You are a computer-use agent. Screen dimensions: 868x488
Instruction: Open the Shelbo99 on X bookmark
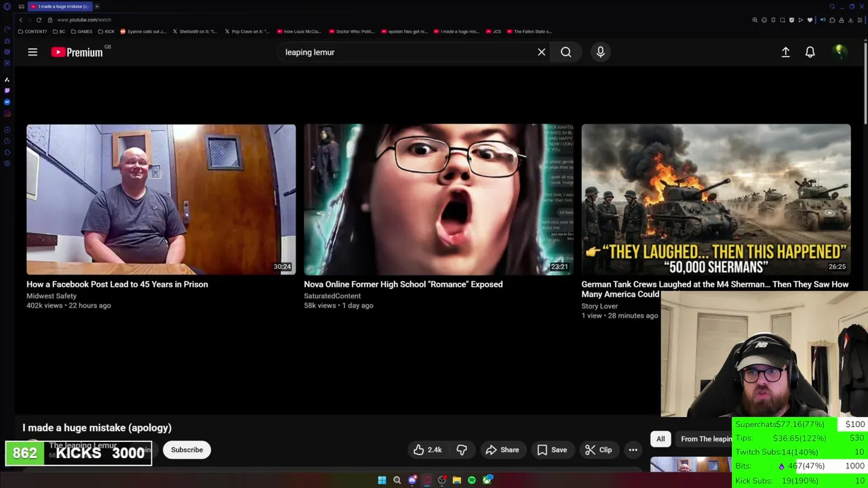coord(195,31)
